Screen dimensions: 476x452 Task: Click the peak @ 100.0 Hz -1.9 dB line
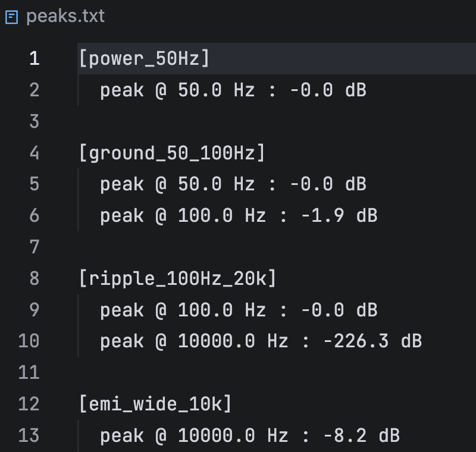coord(239,216)
